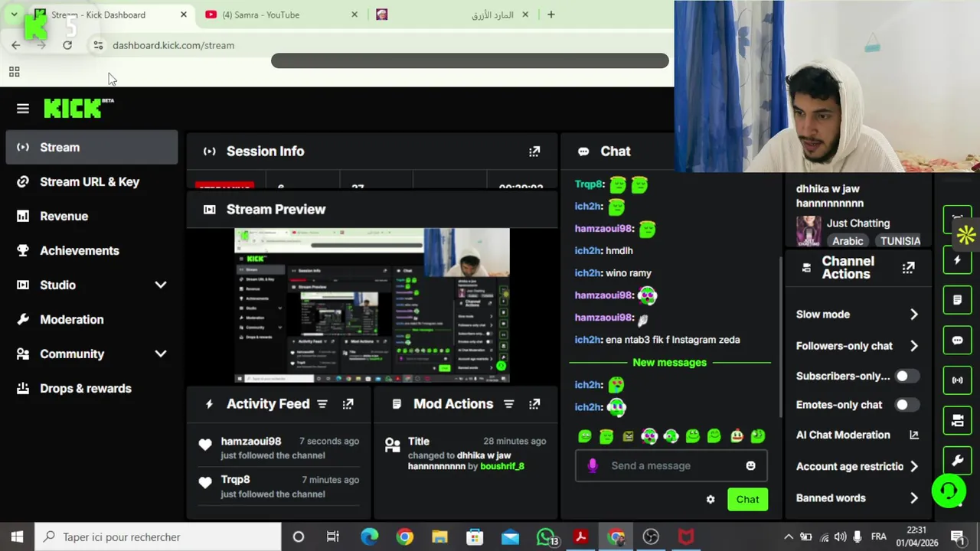Open the Mod Actions filter options

pyautogui.click(x=508, y=404)
